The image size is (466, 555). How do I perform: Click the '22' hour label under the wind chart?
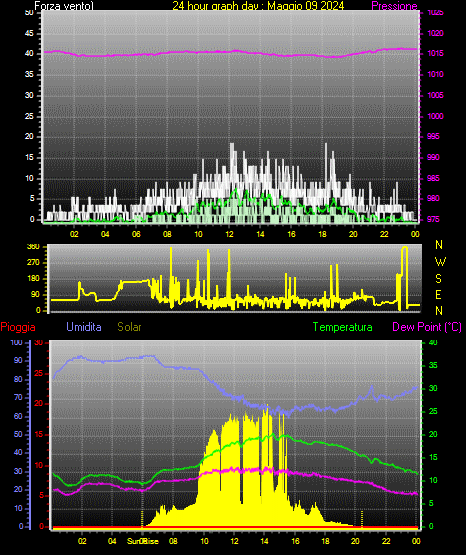pos(384,234)
